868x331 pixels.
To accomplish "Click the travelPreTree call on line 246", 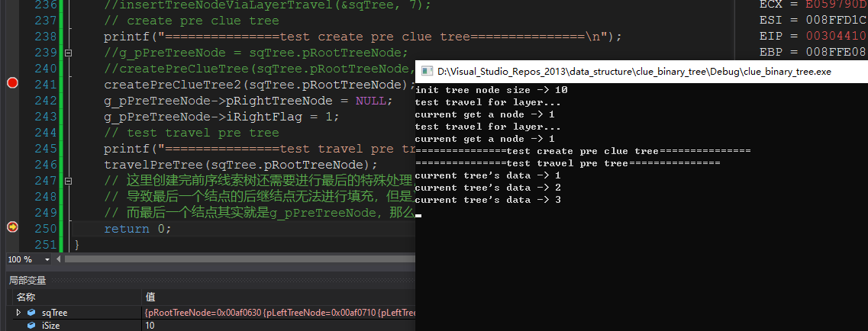I will click(x=240, y=165).
